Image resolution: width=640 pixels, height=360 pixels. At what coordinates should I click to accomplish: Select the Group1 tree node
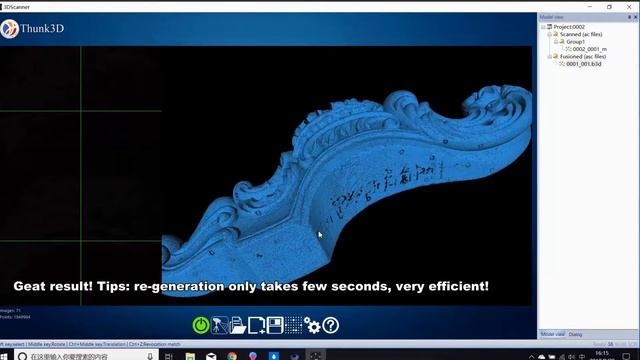576,42
